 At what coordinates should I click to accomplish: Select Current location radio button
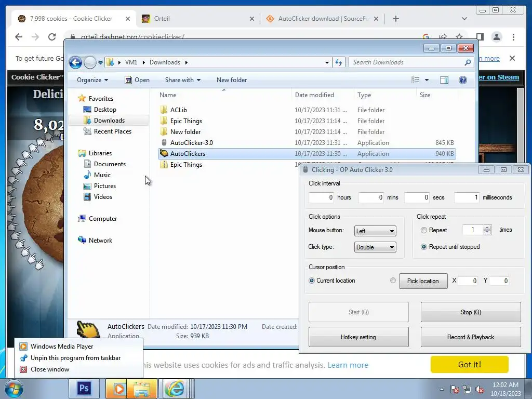(x=312, y=281)
